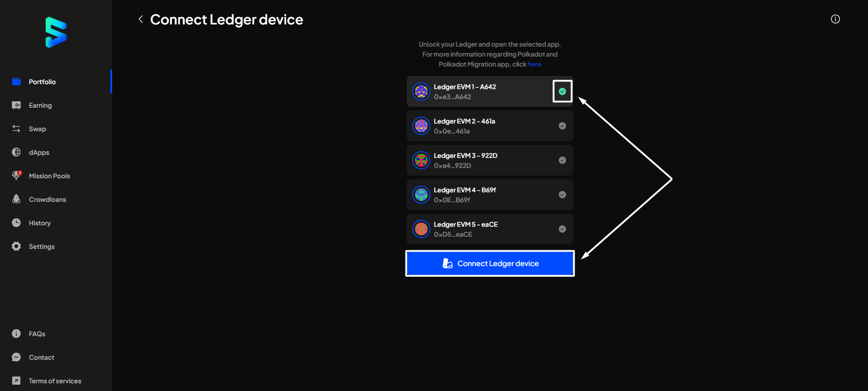Click the 'here' link for Polkadot info
Viewport: 868px width, 391px height.
[534, 64]
